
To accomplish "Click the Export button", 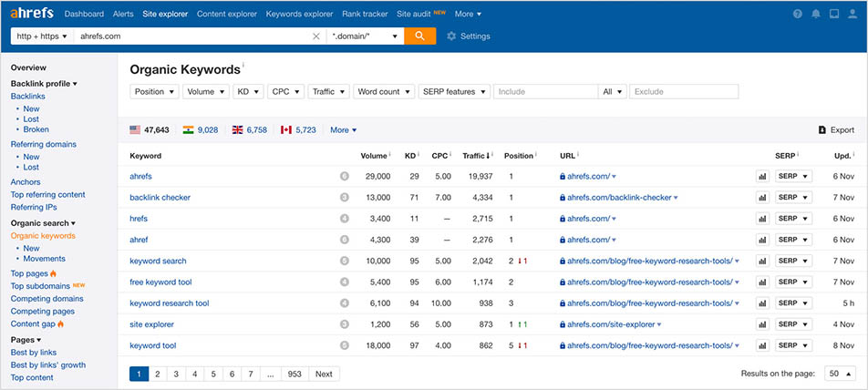I will 836,130.
